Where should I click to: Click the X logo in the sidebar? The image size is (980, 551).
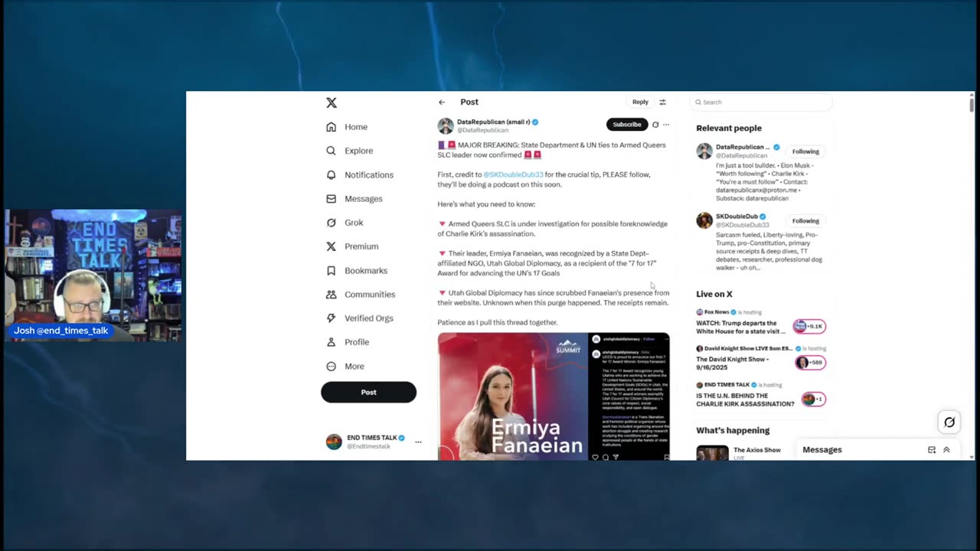tap(331, 103)
